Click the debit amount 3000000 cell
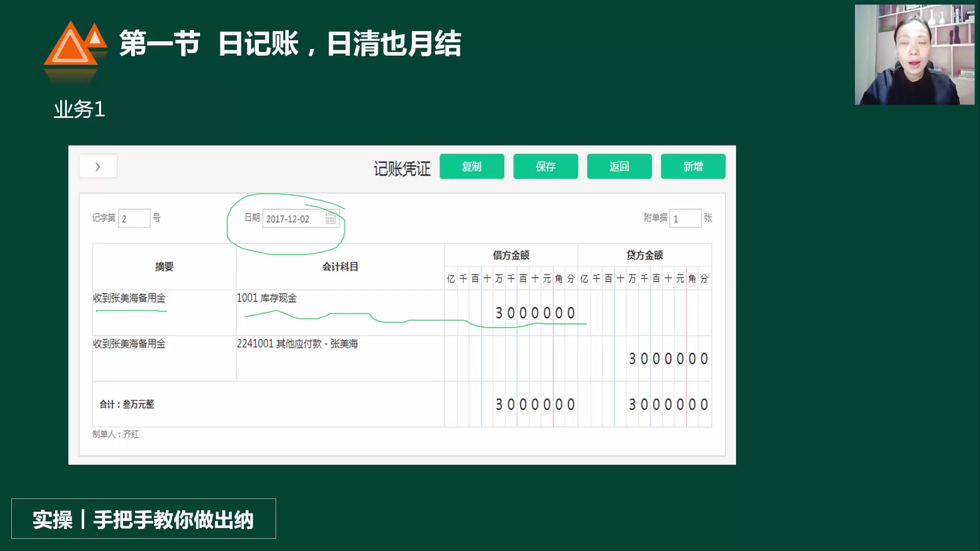Viewport: 980px width, 551px height. click(533, 312)
